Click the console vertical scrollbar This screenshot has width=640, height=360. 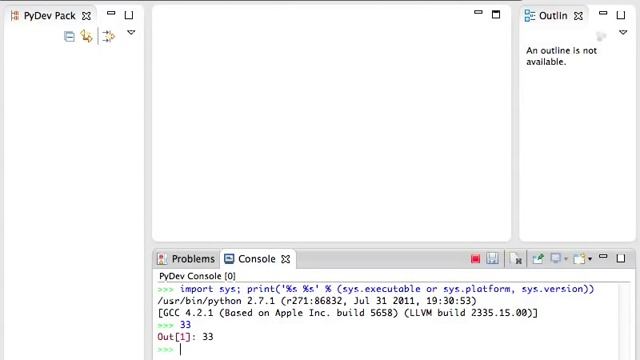(623, 322)
